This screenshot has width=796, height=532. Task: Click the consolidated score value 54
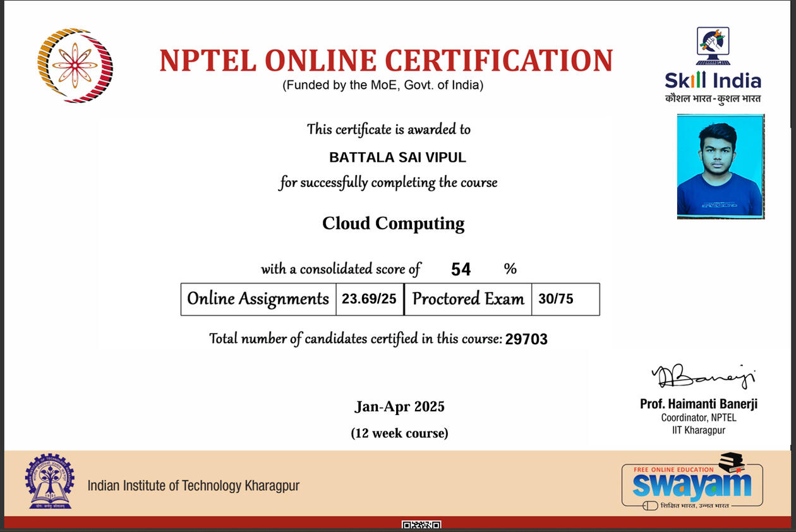(461, 270)
